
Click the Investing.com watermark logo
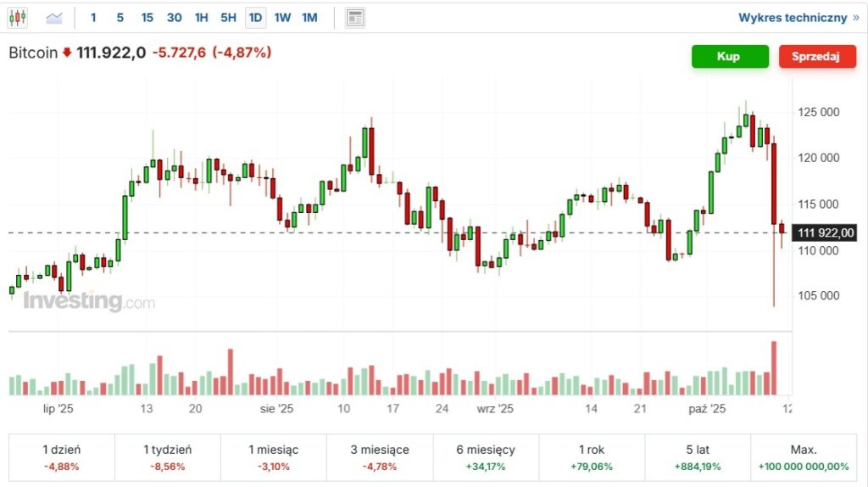pyautogui.click(x=89, y=301)
